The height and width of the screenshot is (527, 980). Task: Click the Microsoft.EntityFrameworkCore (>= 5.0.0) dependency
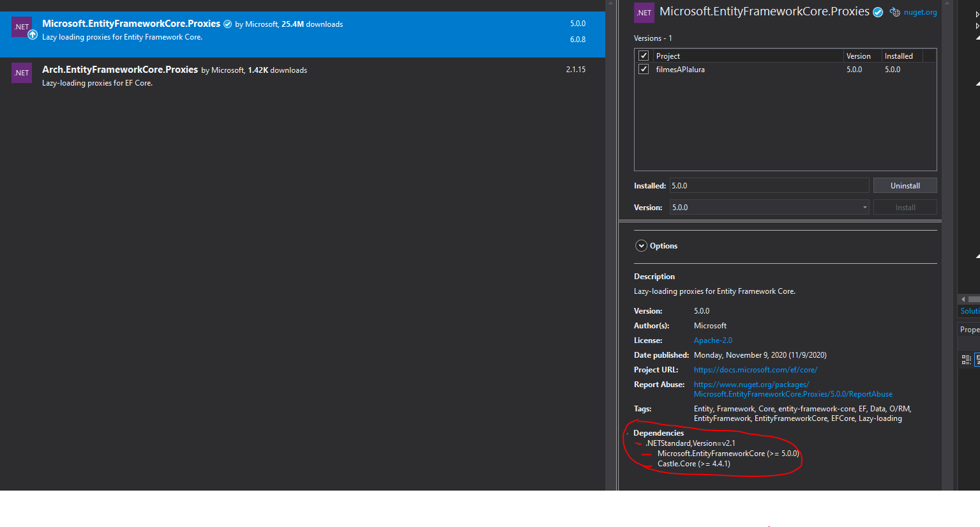pyautogui.click(x=728, y=454)
